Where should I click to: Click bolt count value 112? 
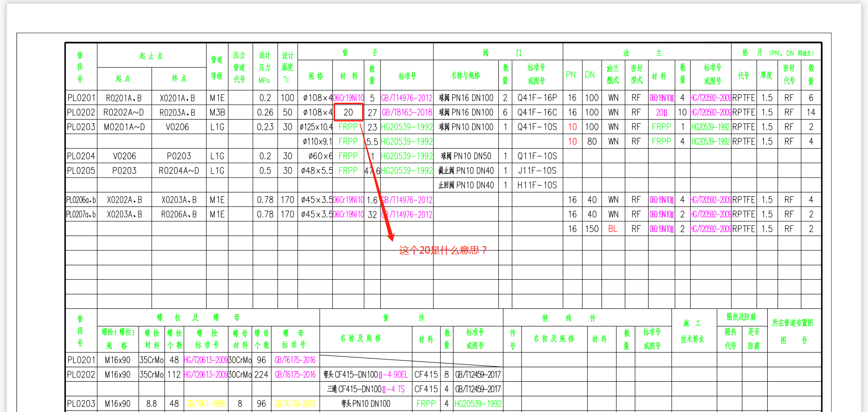[x=174, y=375]
